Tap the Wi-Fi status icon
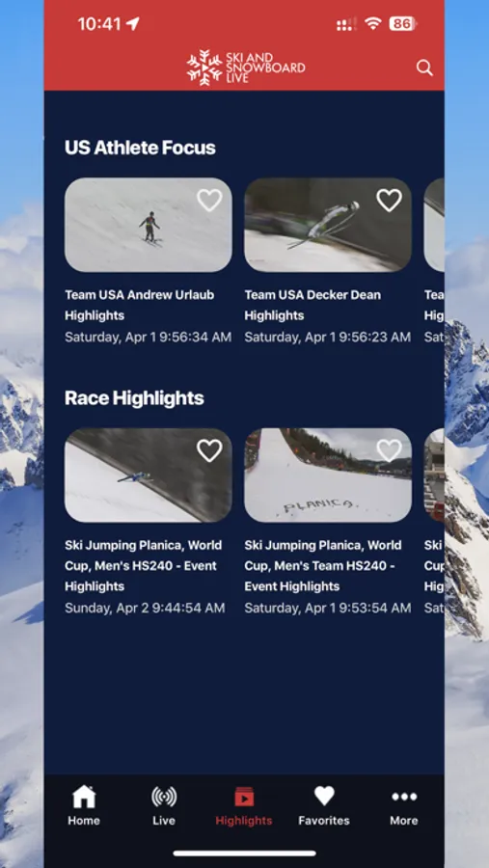 pos(374,23)
